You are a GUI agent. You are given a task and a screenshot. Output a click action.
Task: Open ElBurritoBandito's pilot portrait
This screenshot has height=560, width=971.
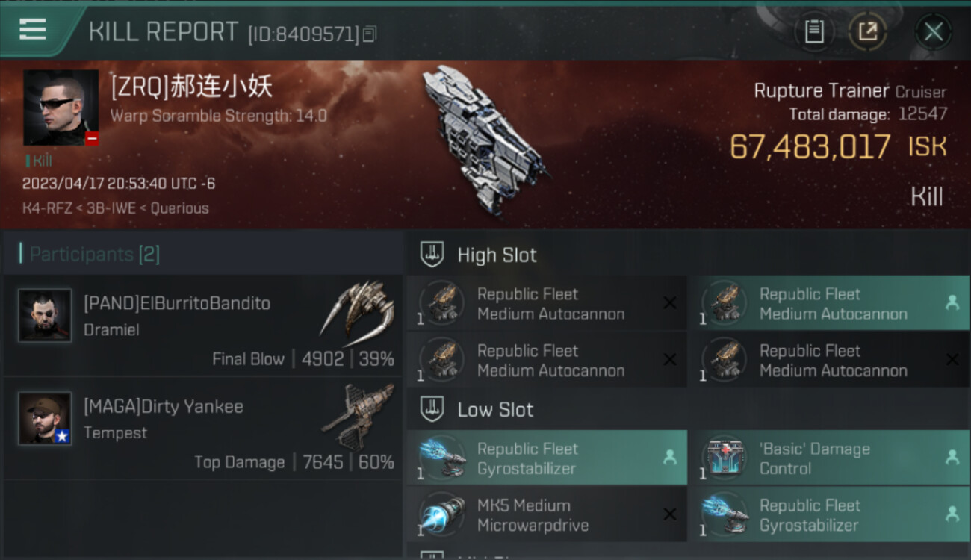[x=45, y=315]
